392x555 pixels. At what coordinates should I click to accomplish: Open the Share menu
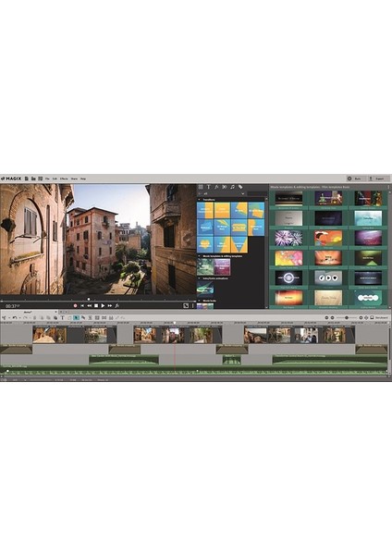click(74, 179)
